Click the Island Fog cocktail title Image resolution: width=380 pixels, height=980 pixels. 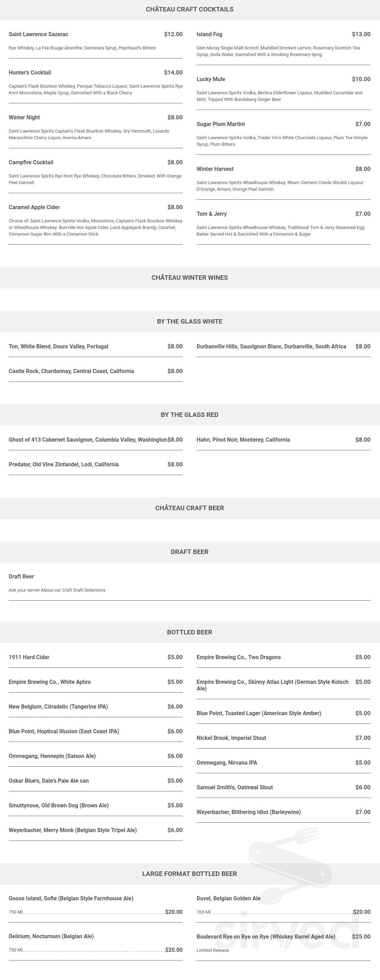(x=209, y=34)
